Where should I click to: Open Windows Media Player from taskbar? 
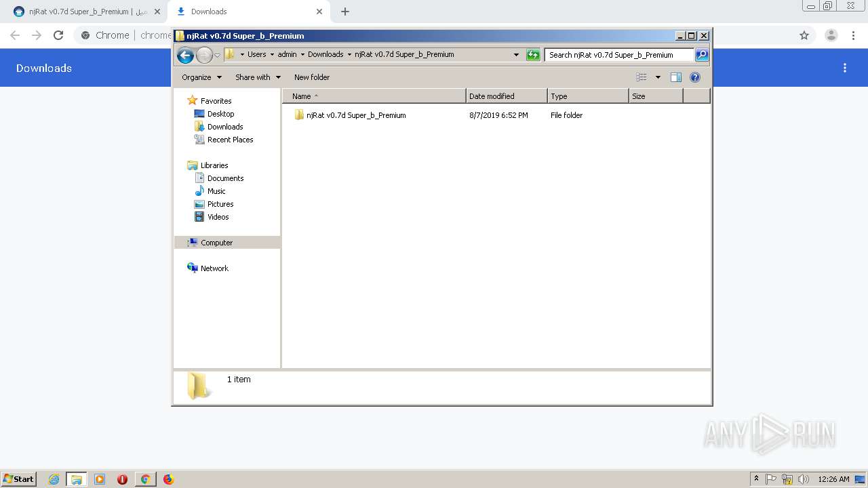pos(100,479)
